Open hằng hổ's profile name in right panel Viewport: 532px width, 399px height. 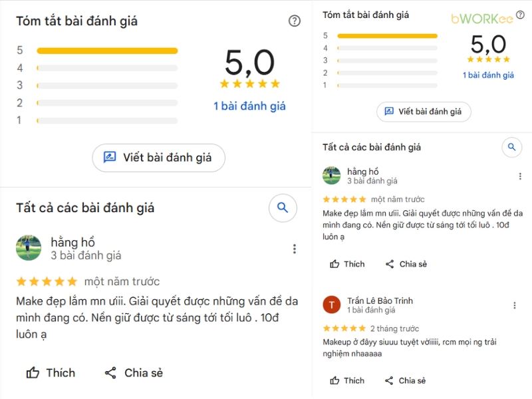click(x=362, y=172)
